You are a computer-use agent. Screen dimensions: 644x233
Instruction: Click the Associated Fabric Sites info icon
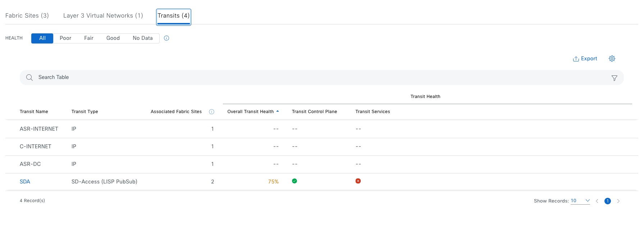click(211, 112)
